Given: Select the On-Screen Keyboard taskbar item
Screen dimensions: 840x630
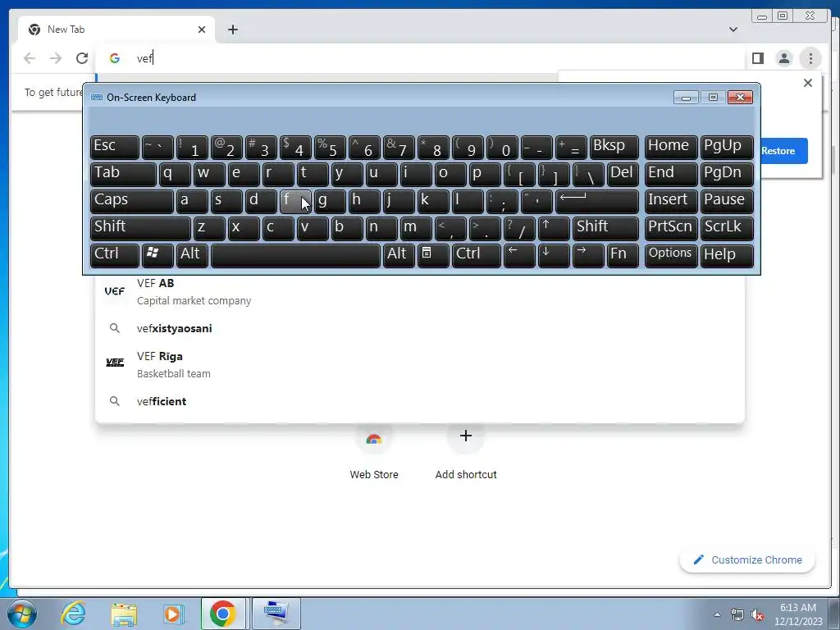Looking at the screenshot, I should tap(276, 614).
